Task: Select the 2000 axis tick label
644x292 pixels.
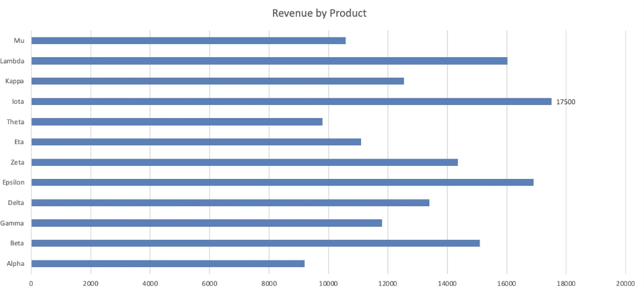Action: tap(91, 283)
